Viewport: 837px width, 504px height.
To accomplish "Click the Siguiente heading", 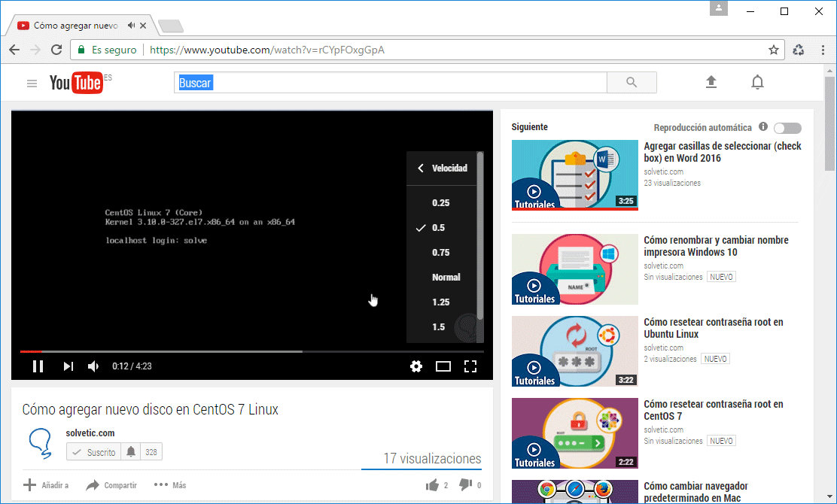I will tap(530, 127).
